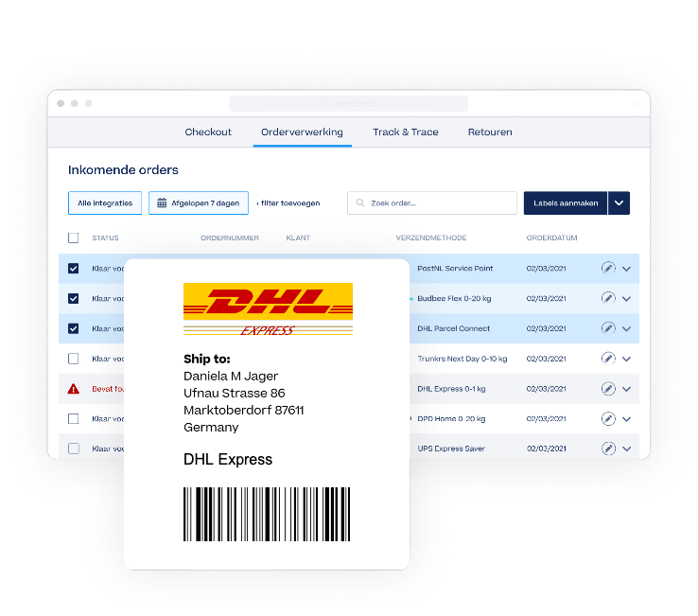Click the Labels aanmaken button
The height and width of the screenshot is (616, 698).
click(566, 203)
